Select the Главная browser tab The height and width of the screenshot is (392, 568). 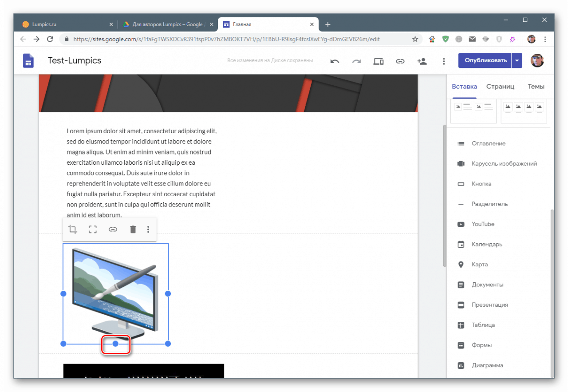[268, 24]
